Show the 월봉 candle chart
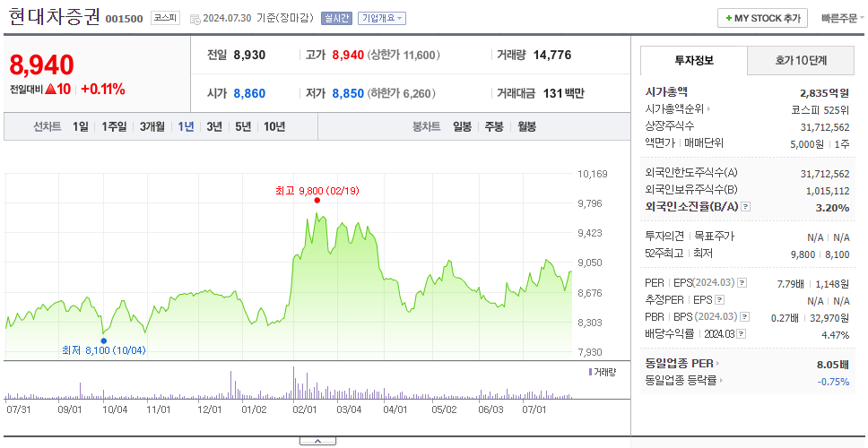This screenshot has width=868, height=448. pos(526,126)
